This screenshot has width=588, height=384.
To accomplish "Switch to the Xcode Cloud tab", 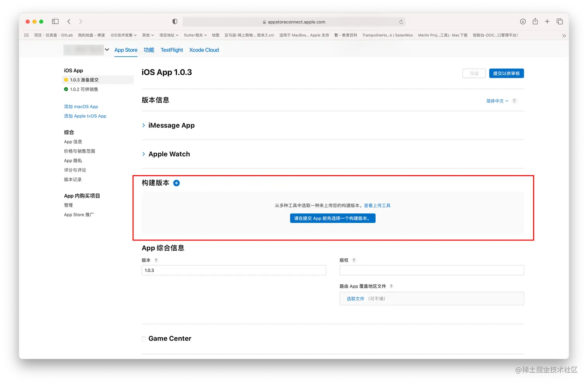I will click(204, 50).
